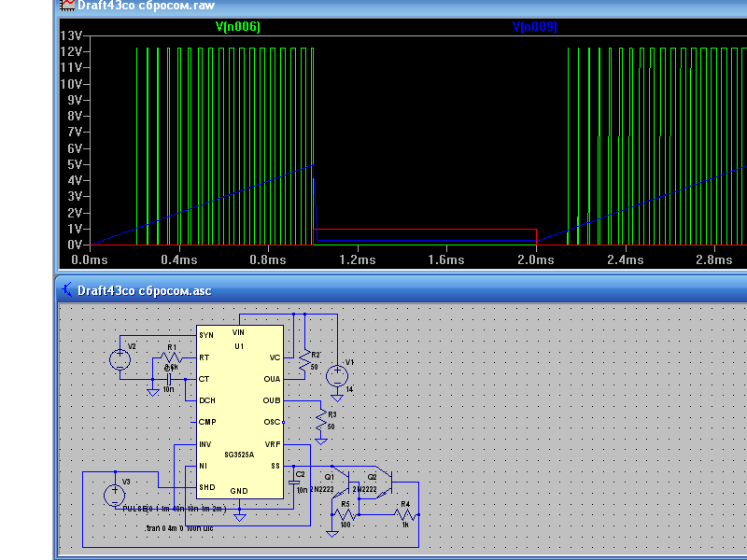Image resolution: width=747 pixels, height=560 pixels.
Task: Click the schematic window icon beside Draft43 .asc title
Action: coord(67,290)
